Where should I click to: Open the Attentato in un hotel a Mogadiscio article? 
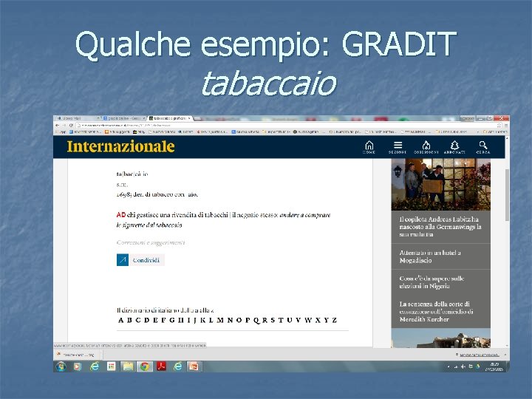point(440,256)
